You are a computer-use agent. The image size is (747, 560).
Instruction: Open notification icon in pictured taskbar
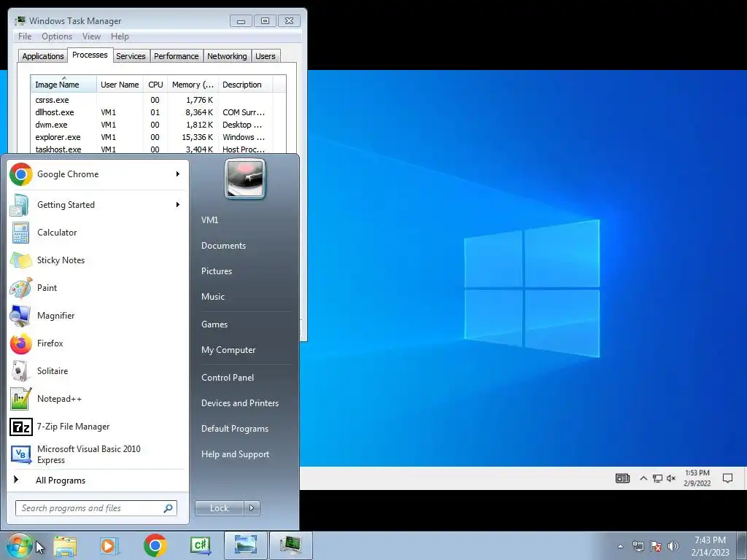(727, 478)
